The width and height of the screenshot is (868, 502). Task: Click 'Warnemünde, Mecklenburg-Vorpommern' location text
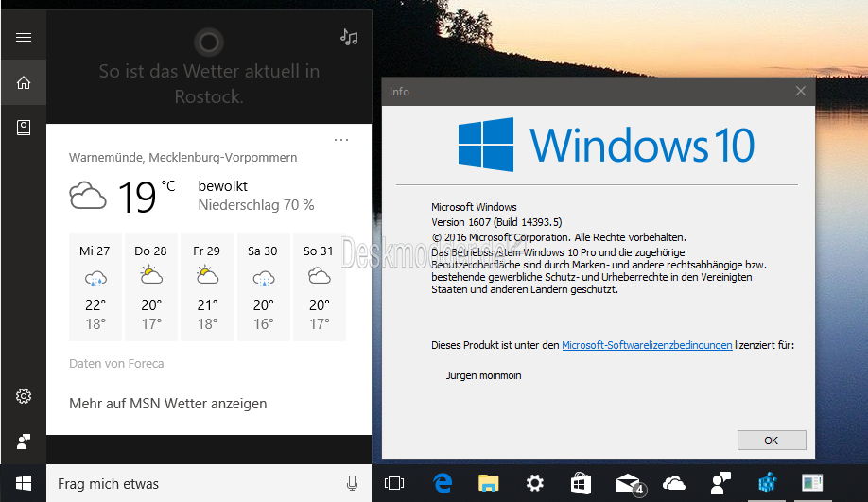click(x=182, y=157)
